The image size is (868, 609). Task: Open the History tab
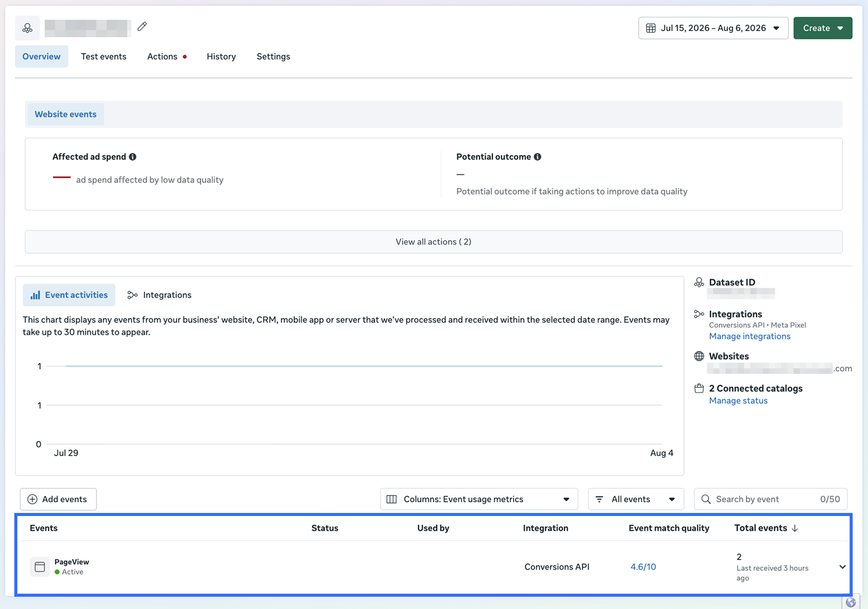(221, 56)
